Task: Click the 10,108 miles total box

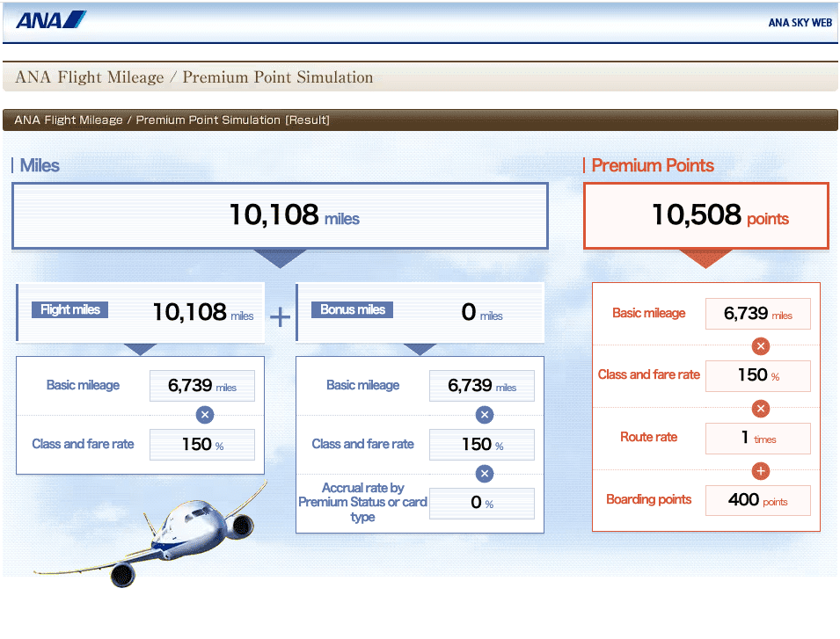Action: coord(280,215)
